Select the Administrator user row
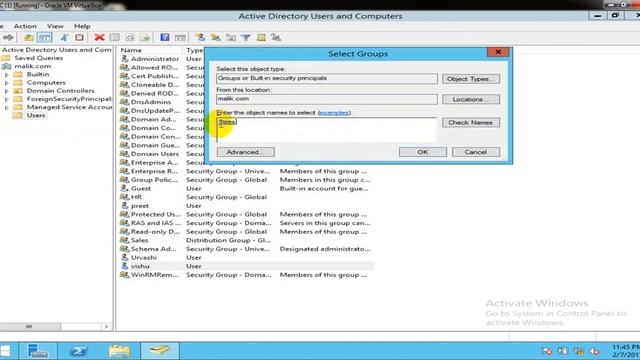 coord(155,59)
